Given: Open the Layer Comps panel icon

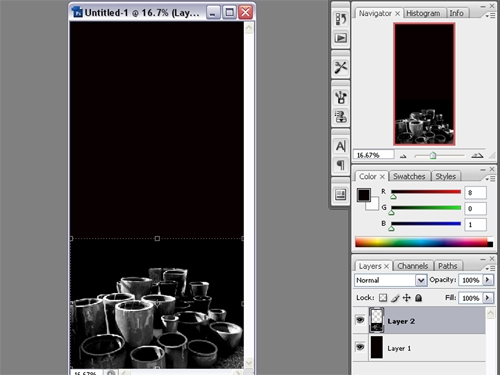Looking at the screenshot, I should pyautogui.click(x=340, y=194).
